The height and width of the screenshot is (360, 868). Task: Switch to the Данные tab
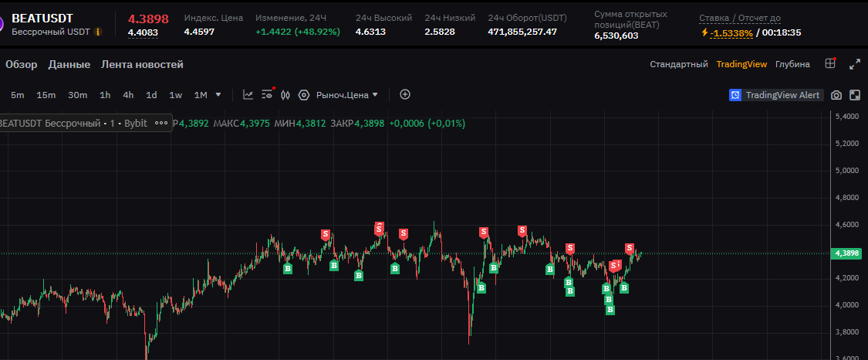pos(69,65)
